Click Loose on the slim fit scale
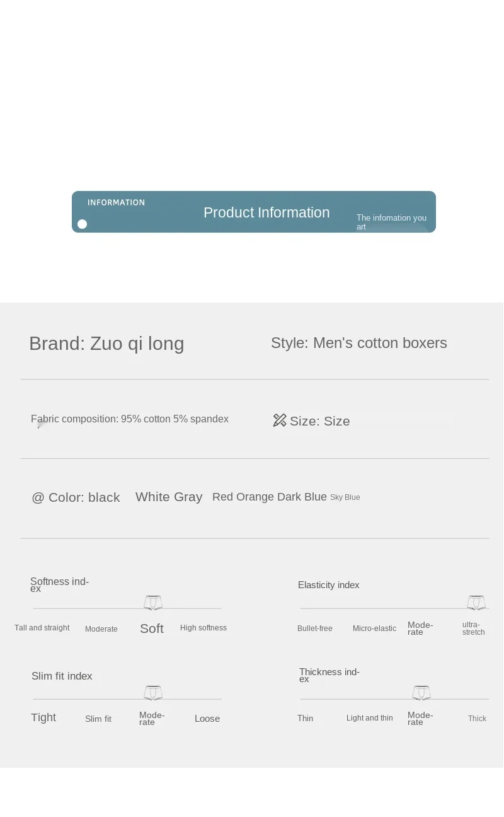Viewport: 504px width, 817px height. 207,719
